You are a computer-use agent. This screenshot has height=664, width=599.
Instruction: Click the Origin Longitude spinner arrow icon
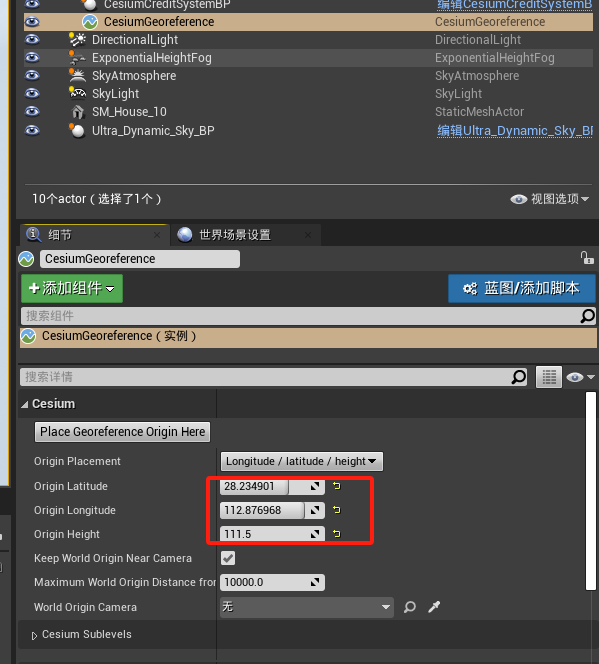(315, 510)
